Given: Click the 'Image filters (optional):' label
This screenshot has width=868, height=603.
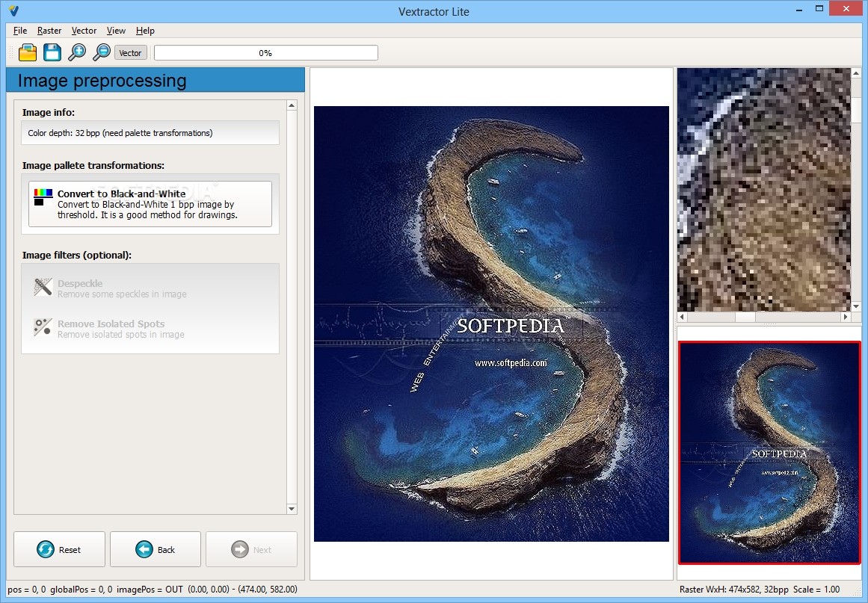Looking at the screenshot, I should coord(77,255).
